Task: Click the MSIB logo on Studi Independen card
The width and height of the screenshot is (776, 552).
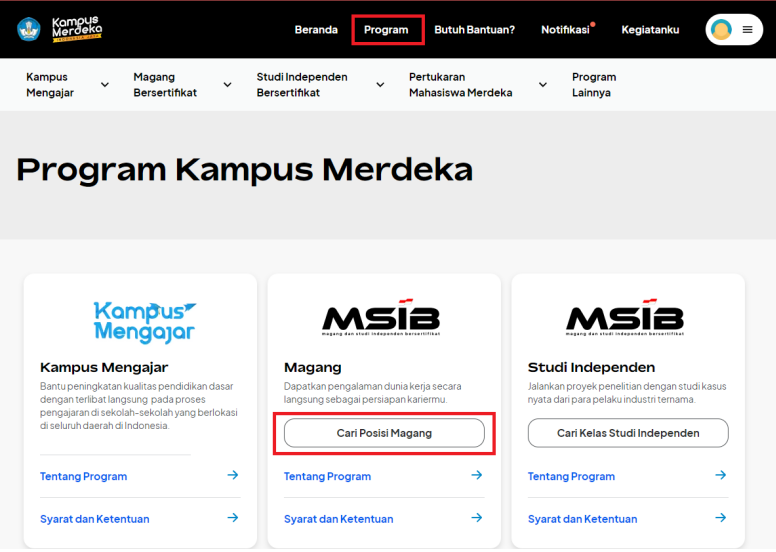Action: coord(625,317)
